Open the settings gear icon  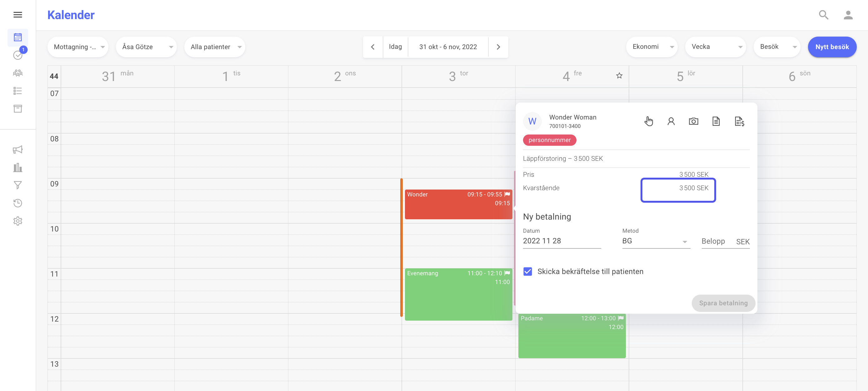[18, 221]
